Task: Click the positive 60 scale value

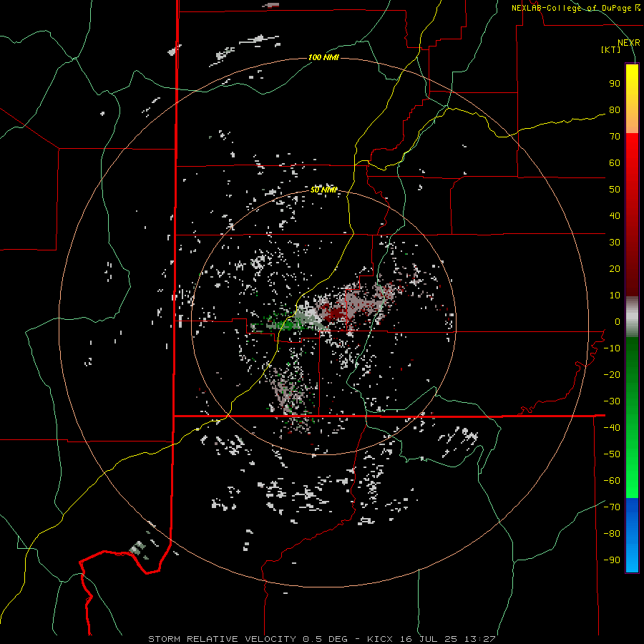Action: 615,163
